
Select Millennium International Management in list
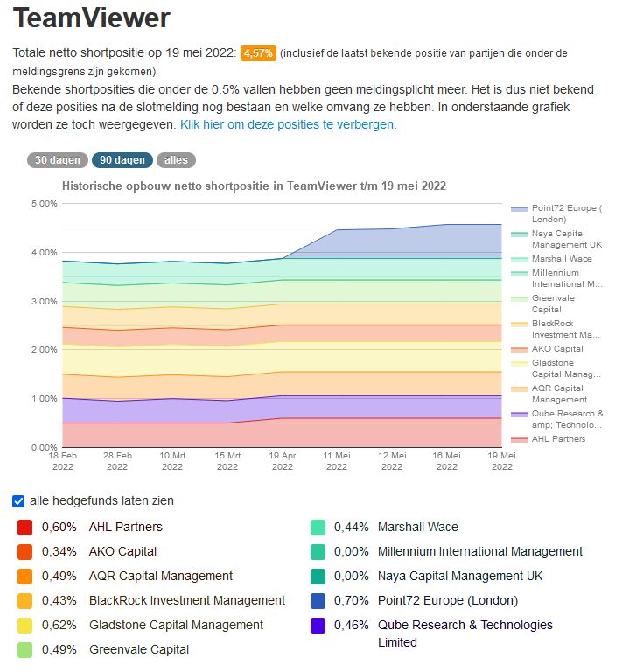480,552
